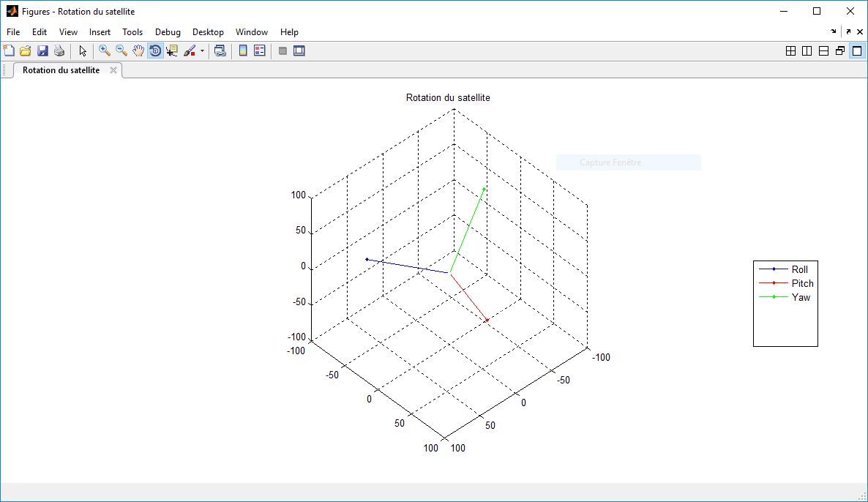Select the Pan hand tool

[x=138, y=51]
